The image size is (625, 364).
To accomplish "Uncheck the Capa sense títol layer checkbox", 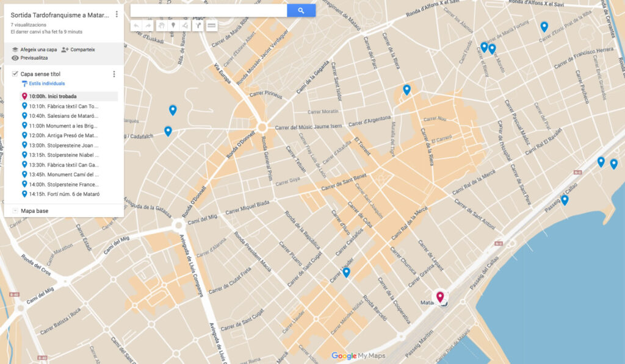I will click(x=15, y=74).
